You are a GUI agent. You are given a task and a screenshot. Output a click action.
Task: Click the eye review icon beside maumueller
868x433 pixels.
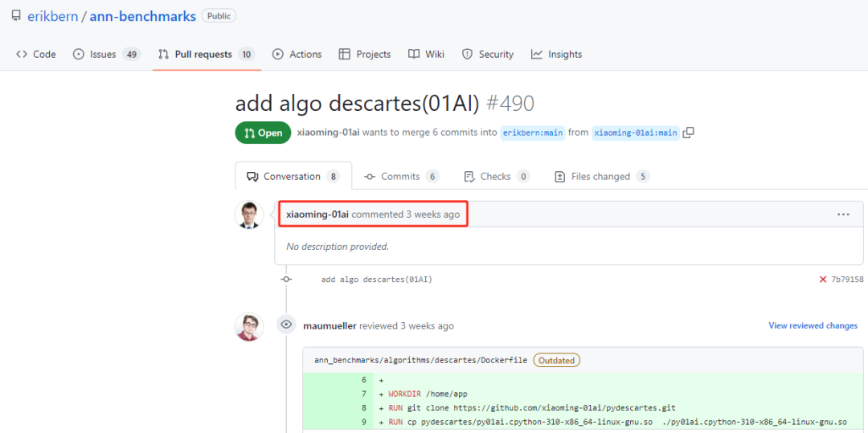[286, 325]
